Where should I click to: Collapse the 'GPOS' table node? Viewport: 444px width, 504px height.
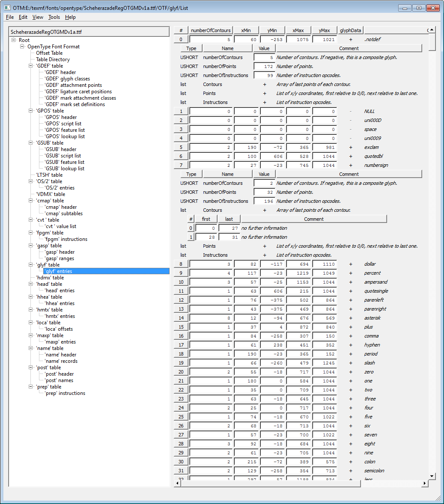click(31, 111)
